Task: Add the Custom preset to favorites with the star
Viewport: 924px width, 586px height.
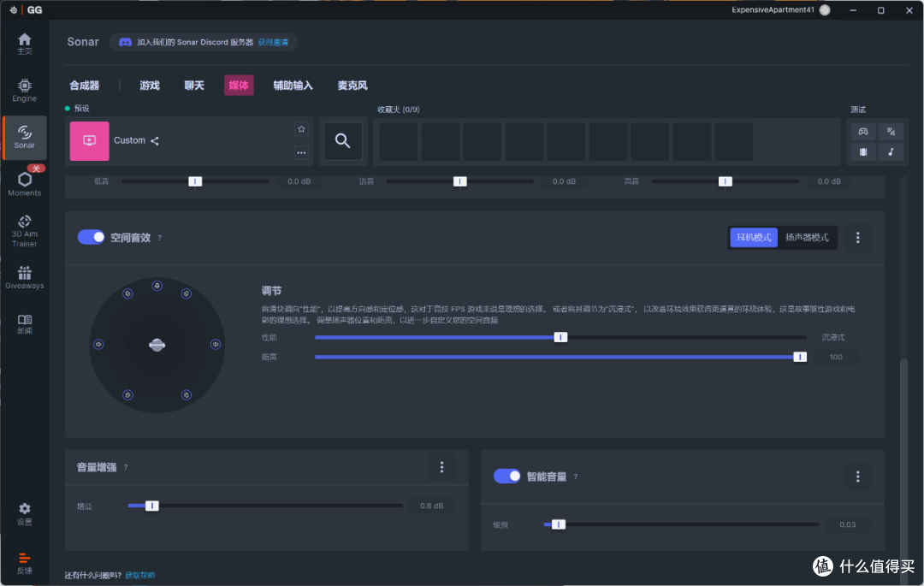Action: click(301, 129)
